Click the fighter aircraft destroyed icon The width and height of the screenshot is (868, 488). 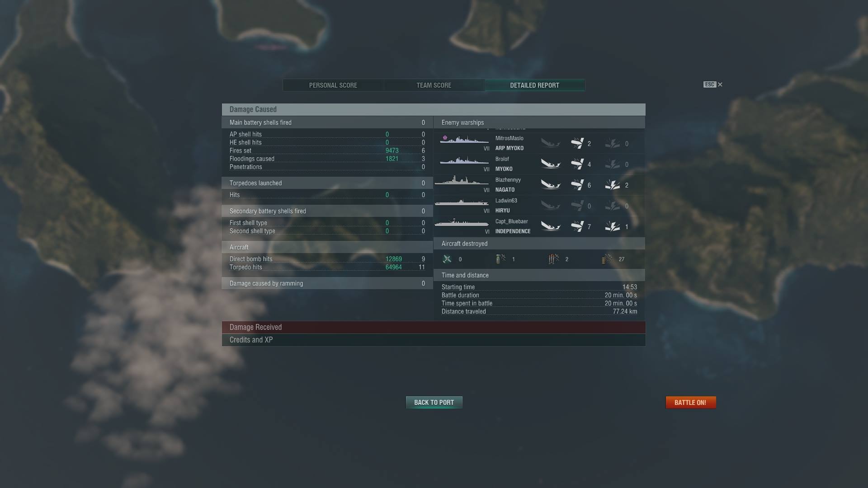click(x=447, y=259)
